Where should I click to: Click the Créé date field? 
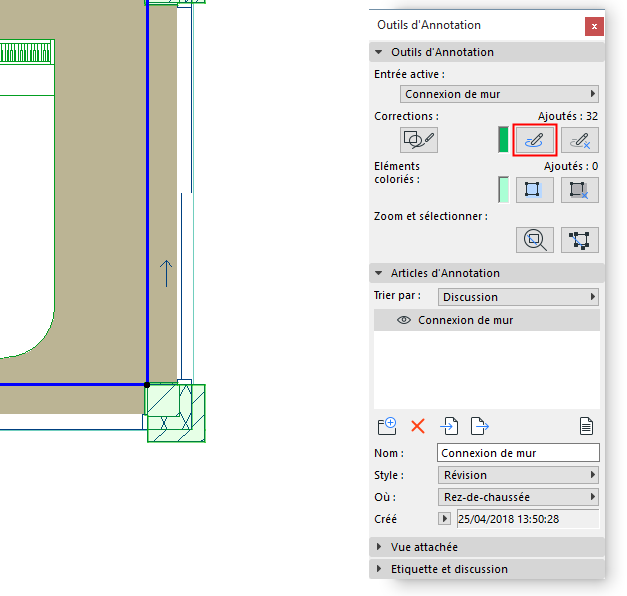point(528,519)
